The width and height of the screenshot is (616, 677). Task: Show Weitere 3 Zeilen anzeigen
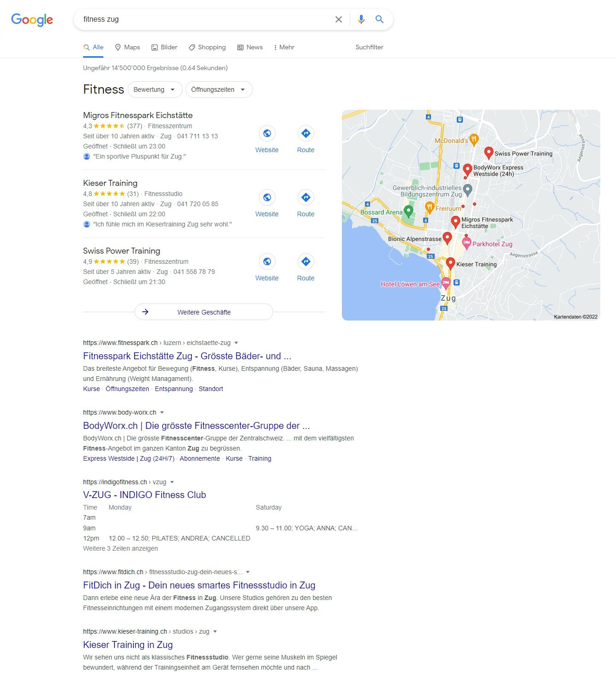tap(120, 548)
